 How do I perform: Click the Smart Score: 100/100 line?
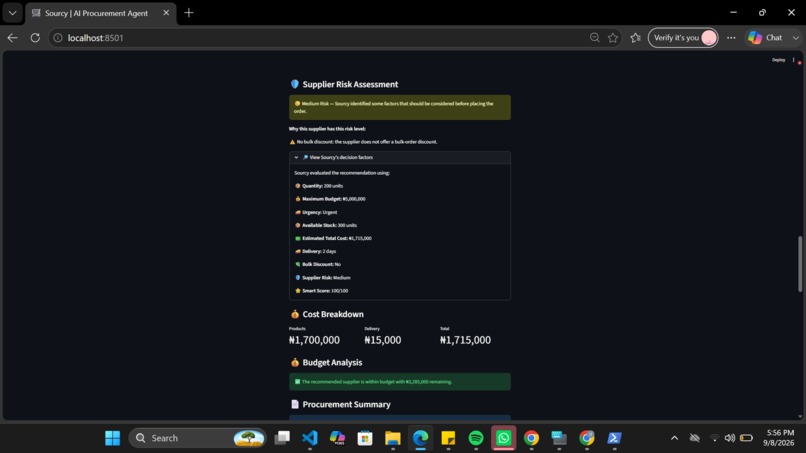(x=321, y=291)
